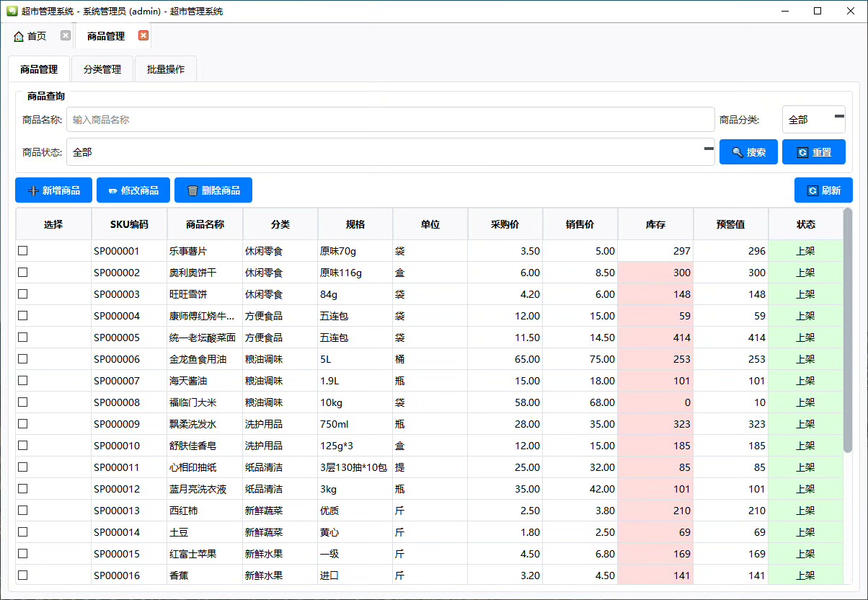Image resolution: width=868 pixels, height=600 pixels.
Task: Close the 商品管理 tab using red X
Action: click(143, 35)
